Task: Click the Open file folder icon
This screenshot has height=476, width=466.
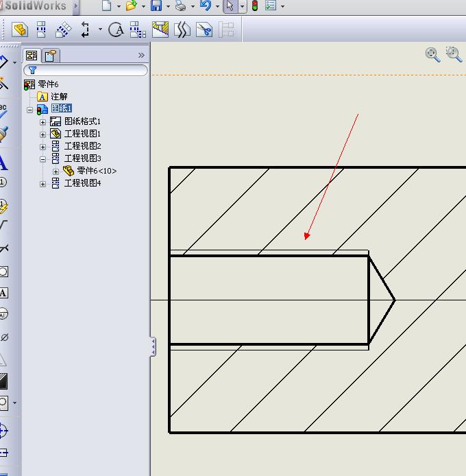Action: pyautogui.click(x=132, y=5)
